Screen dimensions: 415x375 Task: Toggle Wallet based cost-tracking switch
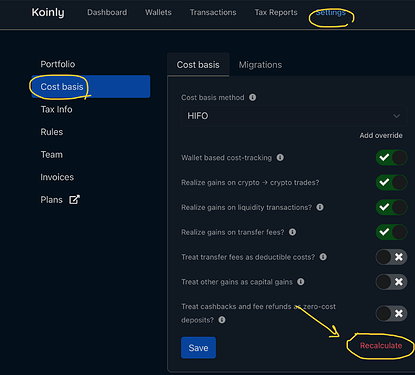pyautogui.click(x=391, y=158)
